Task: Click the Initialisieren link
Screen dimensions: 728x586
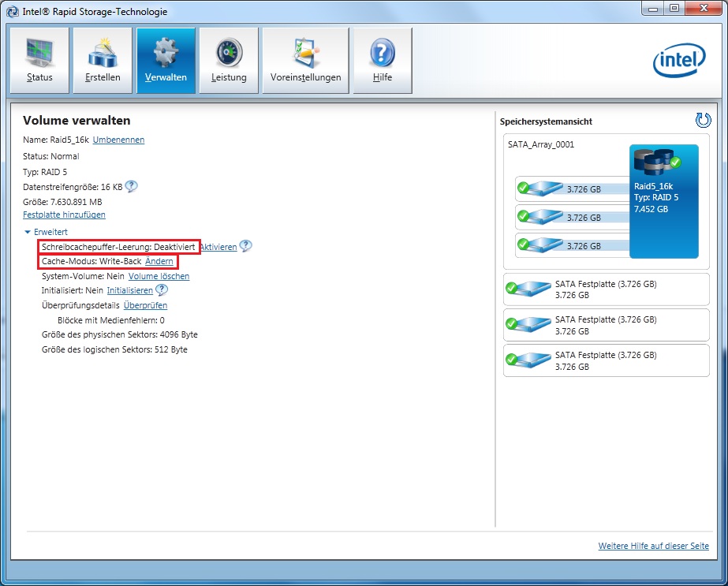Action: tap(130, 290)
